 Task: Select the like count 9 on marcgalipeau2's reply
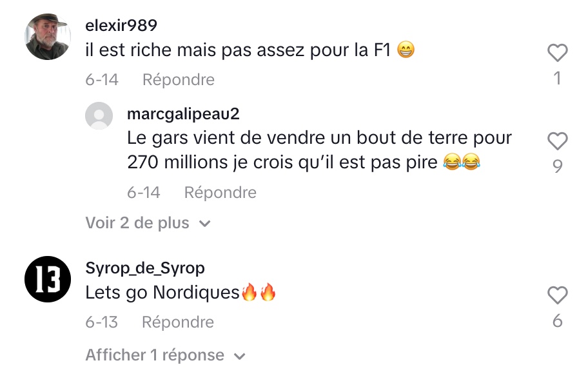coord(558,166)
